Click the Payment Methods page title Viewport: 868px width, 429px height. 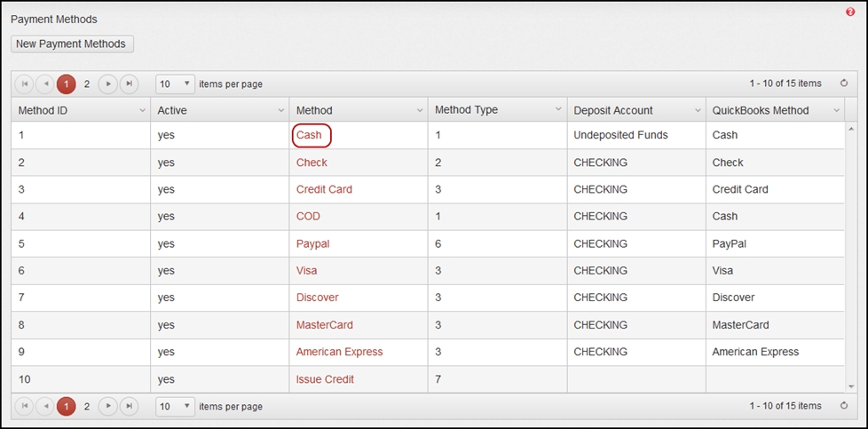click(54, 20)
